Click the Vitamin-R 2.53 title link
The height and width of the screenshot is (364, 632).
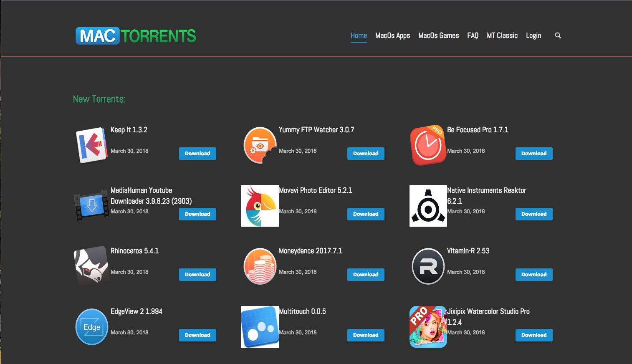[468, 251]
